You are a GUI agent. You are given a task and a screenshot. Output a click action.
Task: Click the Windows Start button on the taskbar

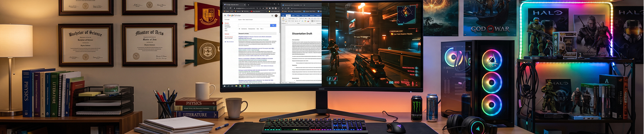pos(224,86)
